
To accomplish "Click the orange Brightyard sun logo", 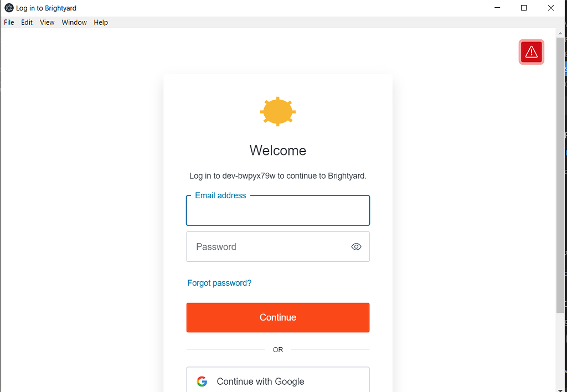I will (277, 111).
